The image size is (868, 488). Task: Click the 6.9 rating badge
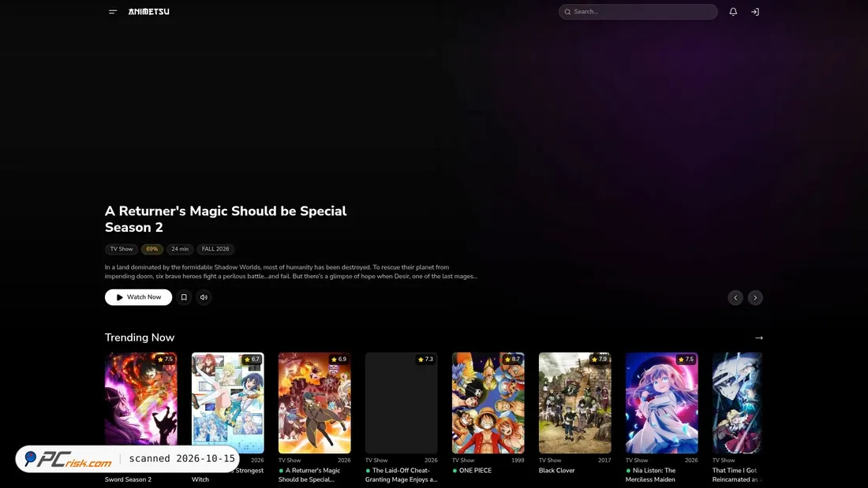point(339,359)
